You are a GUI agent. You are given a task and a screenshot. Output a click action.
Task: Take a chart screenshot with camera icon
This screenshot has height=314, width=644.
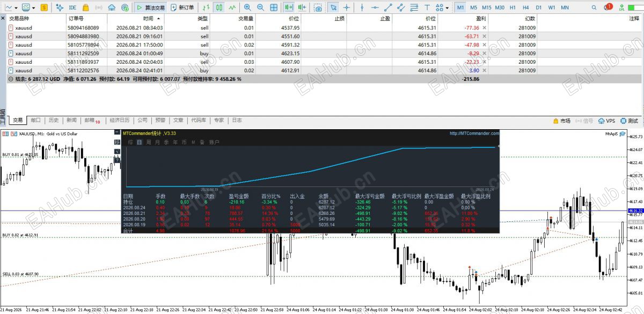tap(318, 8)
